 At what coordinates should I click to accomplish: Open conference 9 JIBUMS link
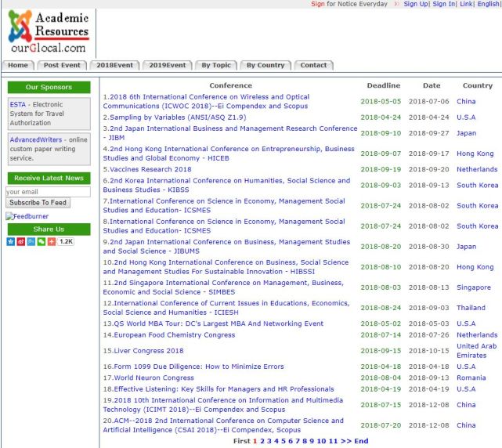[x=226, y=246]
